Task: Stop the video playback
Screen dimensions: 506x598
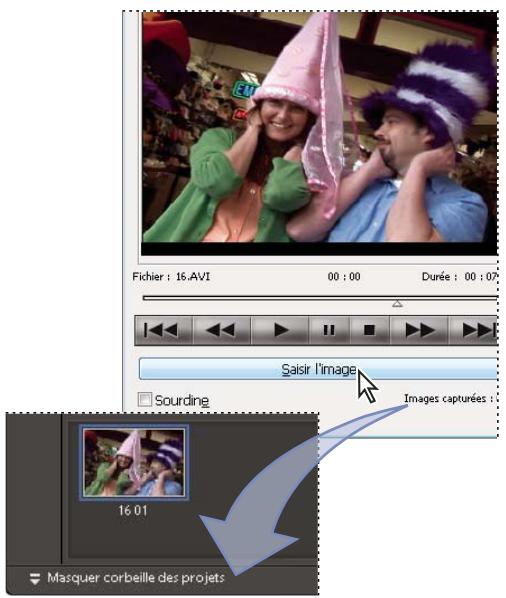Action: [x=369, y=330]
